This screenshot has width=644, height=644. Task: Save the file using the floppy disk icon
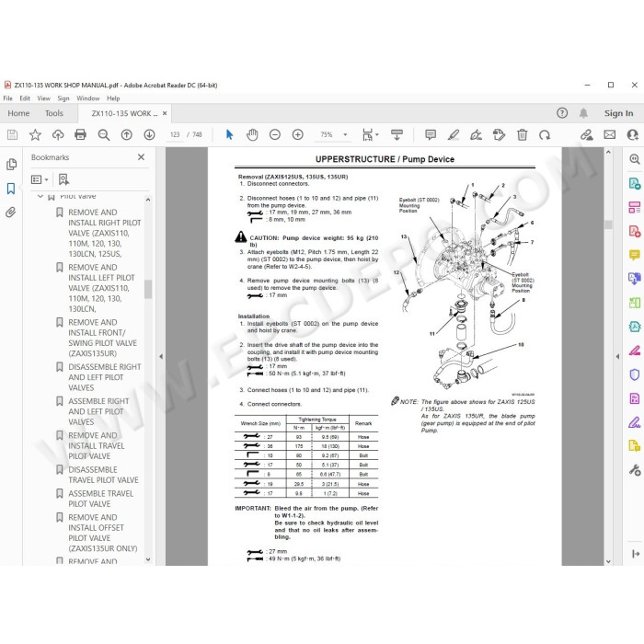(x=12, y=134)
